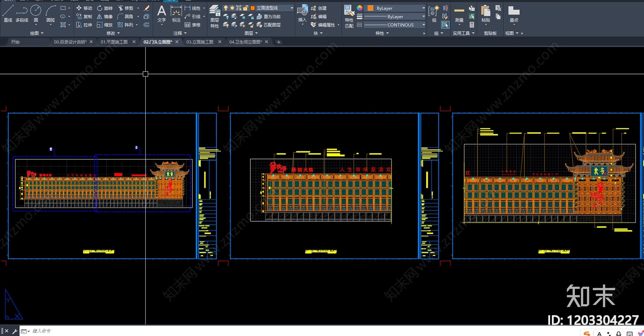
Task: Click the 匹配图层 (Match Layer) button
Action: point(268,25)
